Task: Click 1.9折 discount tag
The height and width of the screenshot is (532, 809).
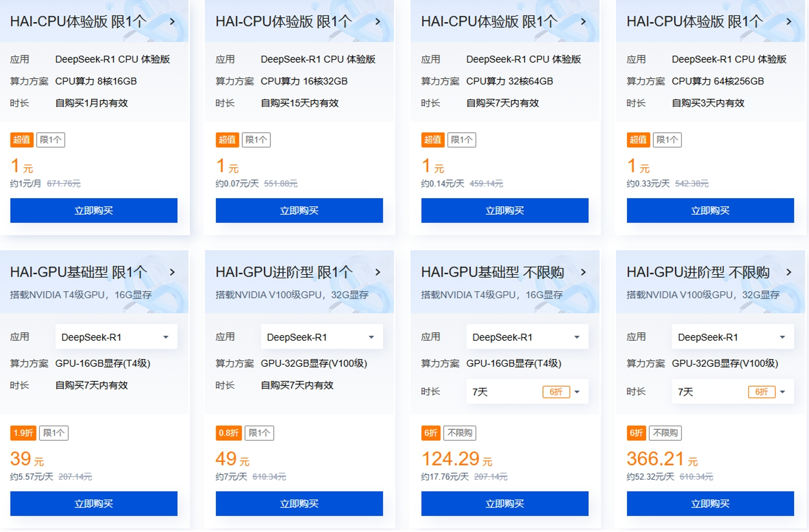Action: 23,433
